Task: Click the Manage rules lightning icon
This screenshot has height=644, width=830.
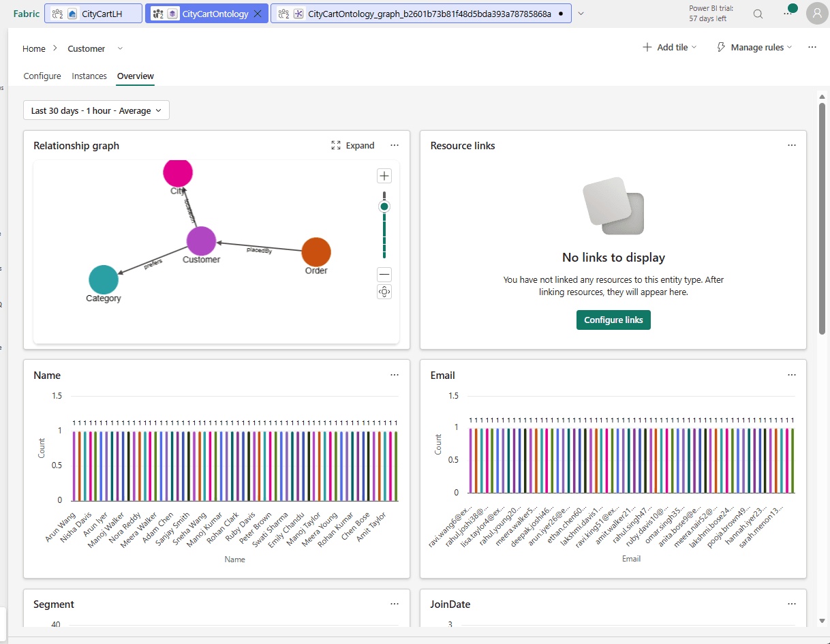Action: tap(721, 47)
